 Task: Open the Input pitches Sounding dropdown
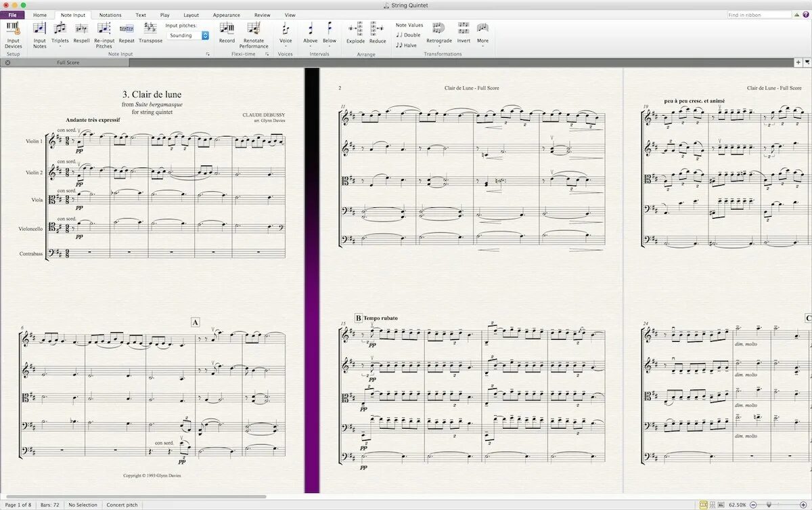[x=187, y=35]
